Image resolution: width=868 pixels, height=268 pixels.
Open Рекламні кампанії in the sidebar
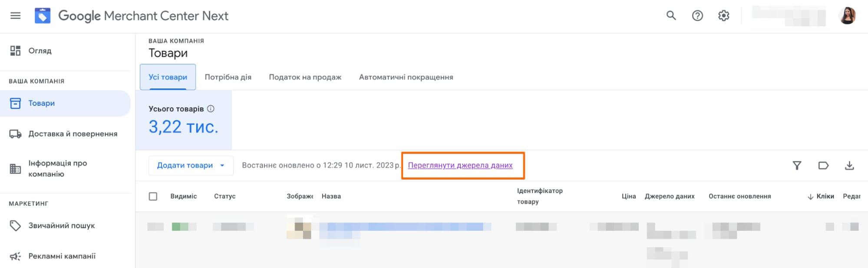(62, 256)
